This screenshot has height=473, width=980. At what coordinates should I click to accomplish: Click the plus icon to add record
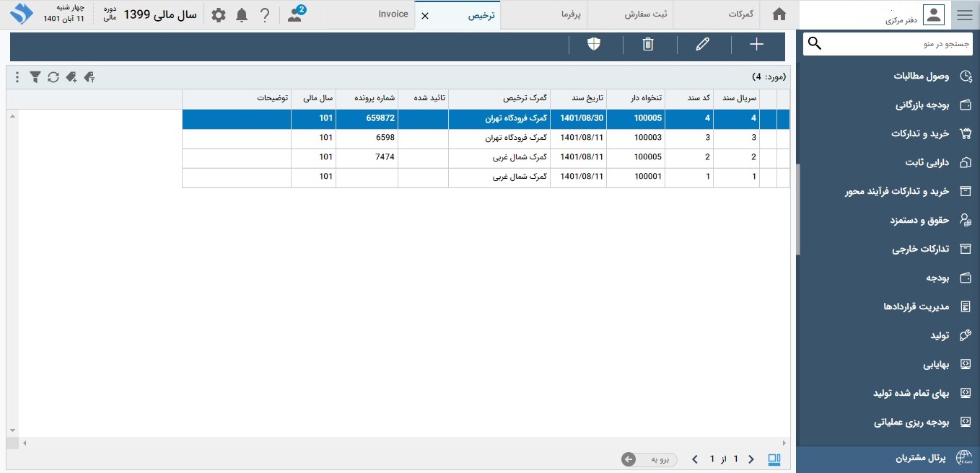pos(756,45)
